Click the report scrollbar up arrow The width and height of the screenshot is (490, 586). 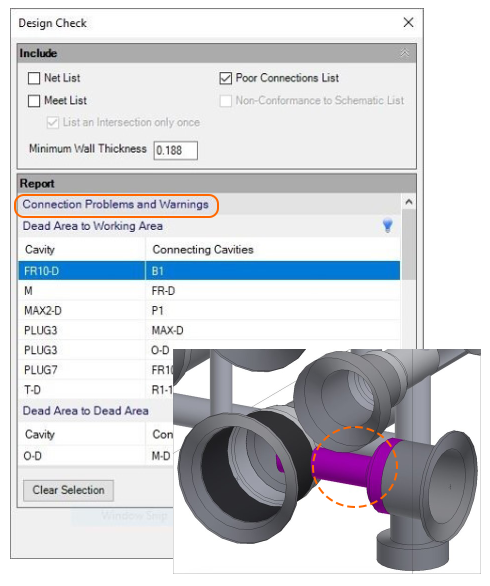(x=409, y=202)
